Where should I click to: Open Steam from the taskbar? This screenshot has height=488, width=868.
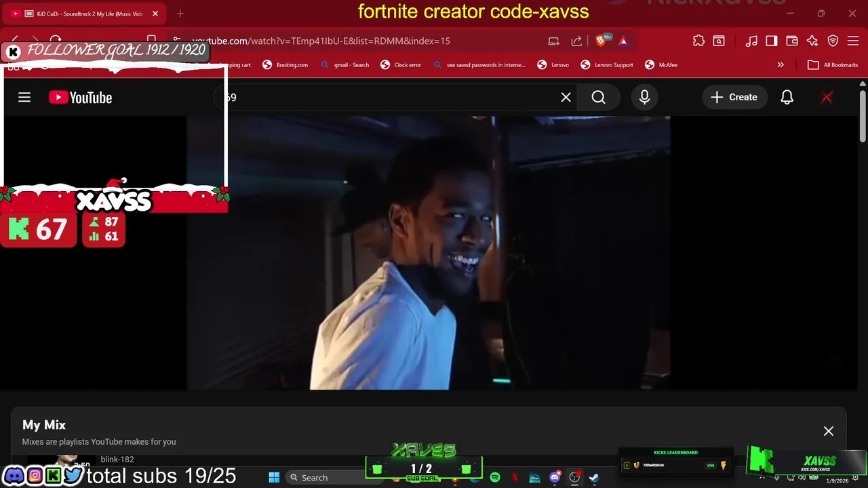[x=594, y=478]
